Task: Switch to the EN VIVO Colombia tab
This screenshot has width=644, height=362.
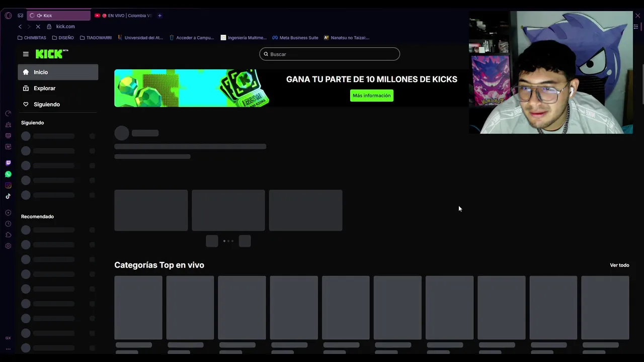Action: pos(123,16)
